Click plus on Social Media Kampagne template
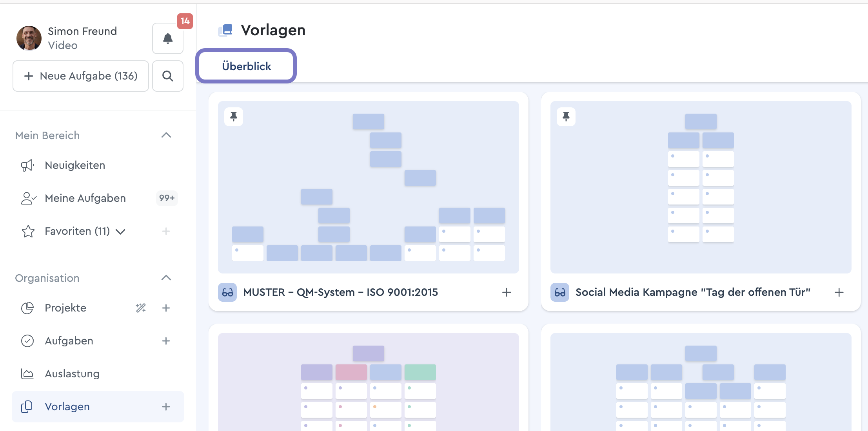The width and height of the screenshot is (868, 431). click(839, 292)
